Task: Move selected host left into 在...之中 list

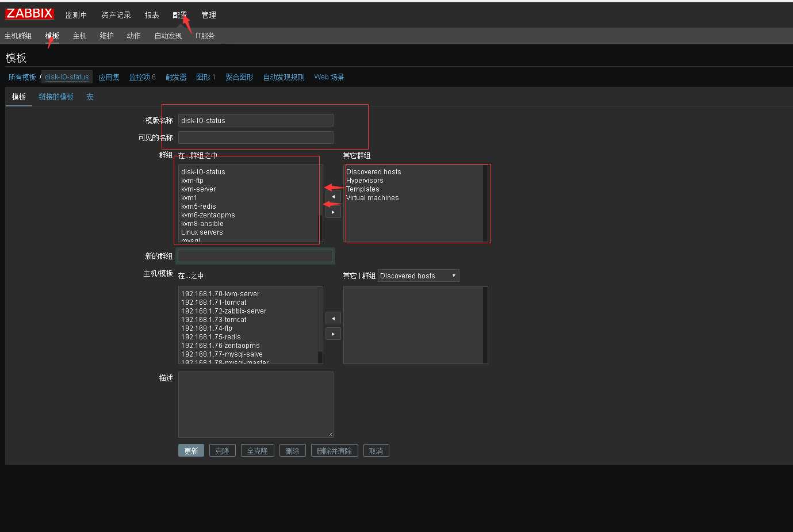Action: click(333, 319)
